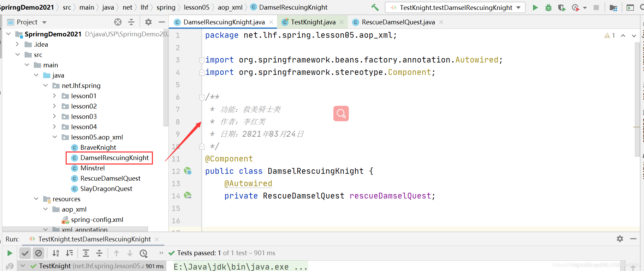
Task: Open Run panel settings gear
Action: (x=620, y=239)
